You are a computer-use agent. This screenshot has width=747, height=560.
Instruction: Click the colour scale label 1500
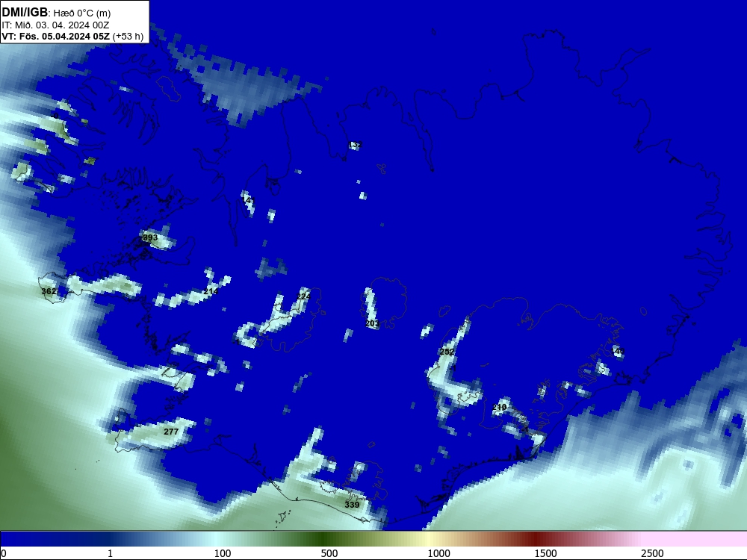(x=545, y=553)
